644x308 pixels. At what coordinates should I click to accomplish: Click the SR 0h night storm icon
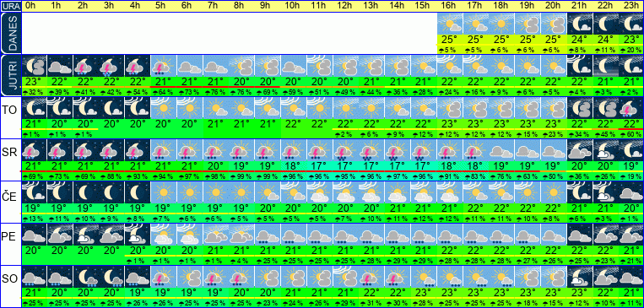(x=34, y=150)
